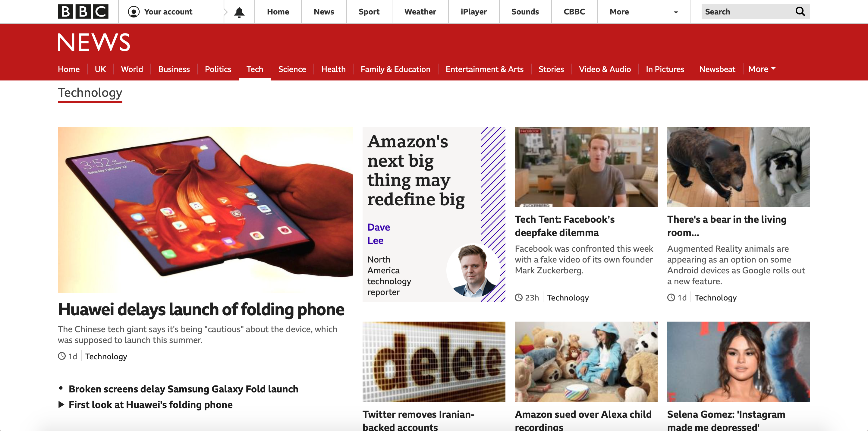This screenshot has width=868, height=431.
Task: Select the Tech tab
Action: (255, 69)
